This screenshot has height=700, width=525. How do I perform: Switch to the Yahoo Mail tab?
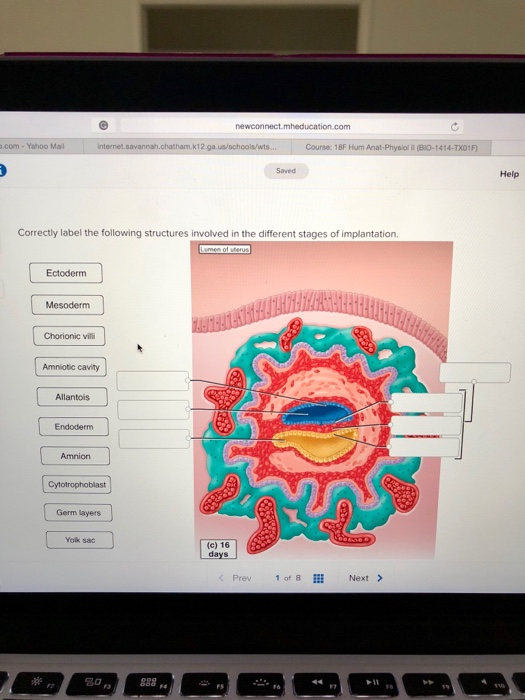click(x=41, y=146)
